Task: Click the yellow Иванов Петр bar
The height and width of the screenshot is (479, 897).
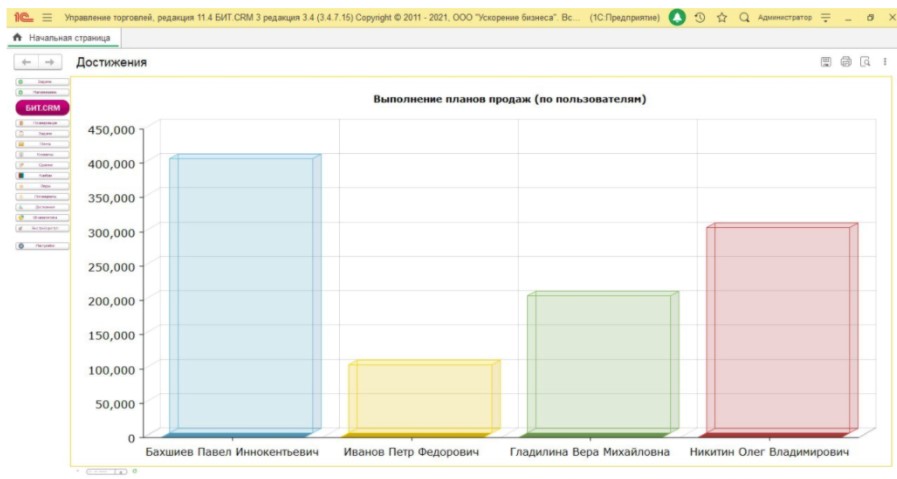Action: 420,398
